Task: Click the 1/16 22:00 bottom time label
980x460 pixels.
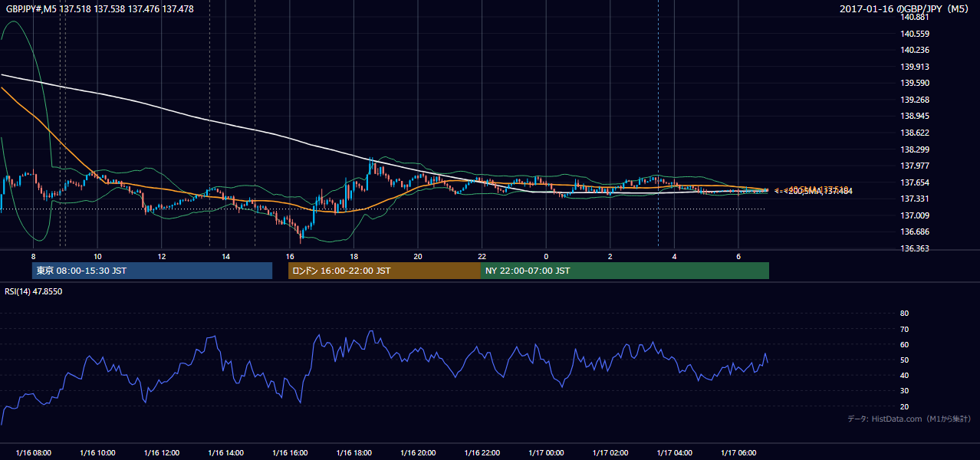Action: click(x=482, y=453)
